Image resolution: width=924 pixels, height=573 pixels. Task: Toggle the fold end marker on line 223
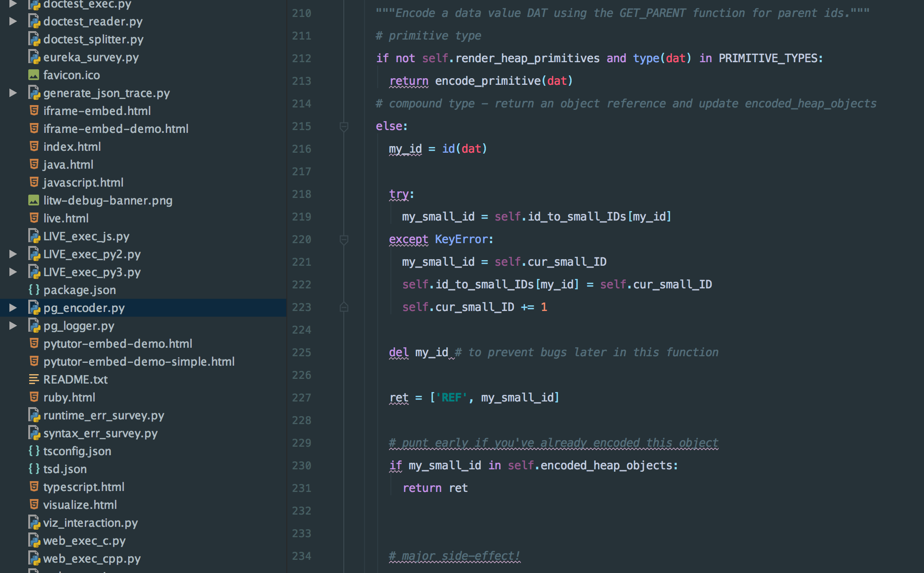point(344,307)
